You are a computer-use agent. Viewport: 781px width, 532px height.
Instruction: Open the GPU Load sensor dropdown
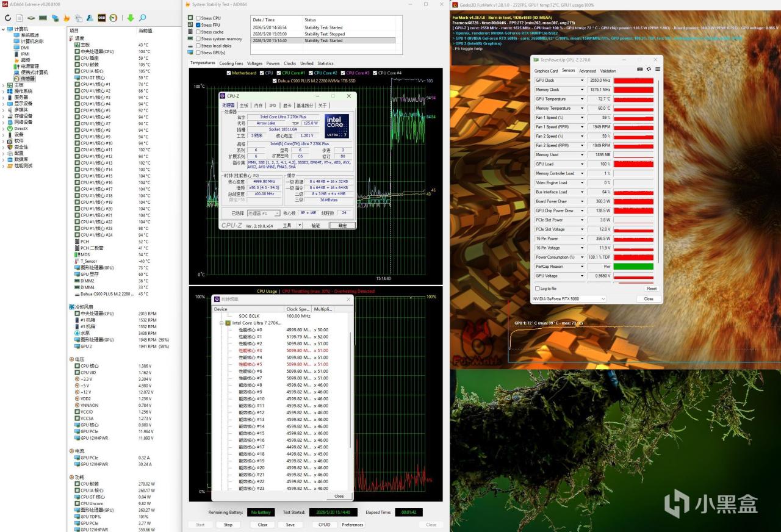click(x=582, y=164)
